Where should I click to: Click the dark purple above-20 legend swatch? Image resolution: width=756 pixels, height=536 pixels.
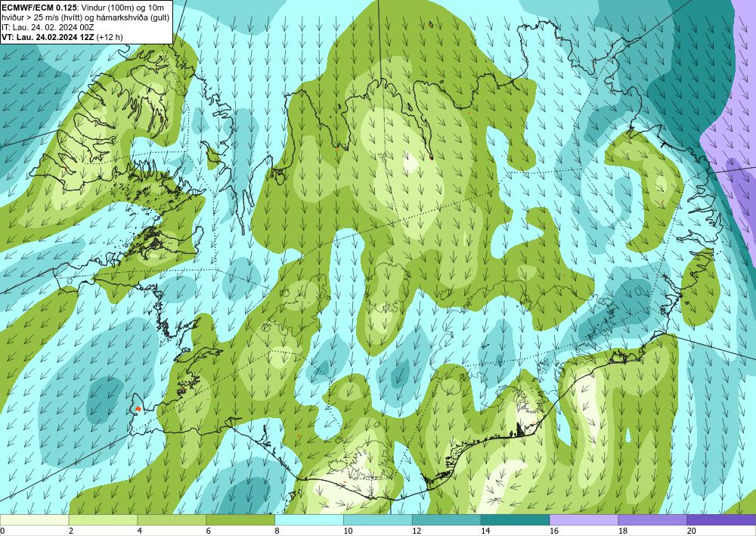(721, 520)
